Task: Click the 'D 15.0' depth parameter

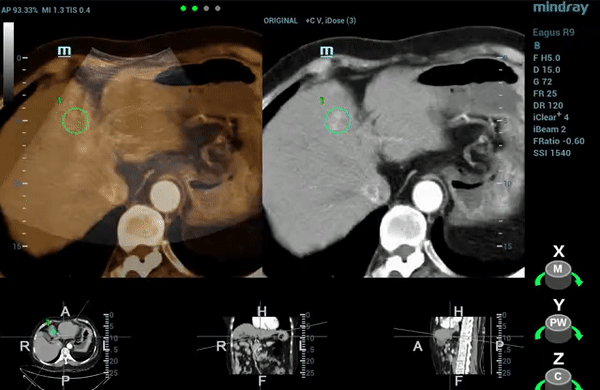Action: tap(547, 70)
